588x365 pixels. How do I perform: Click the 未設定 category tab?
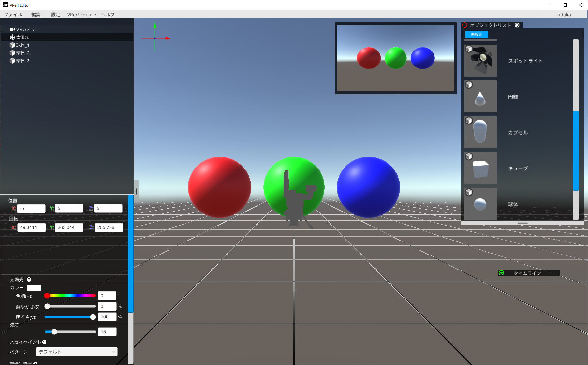pos(477,34)
